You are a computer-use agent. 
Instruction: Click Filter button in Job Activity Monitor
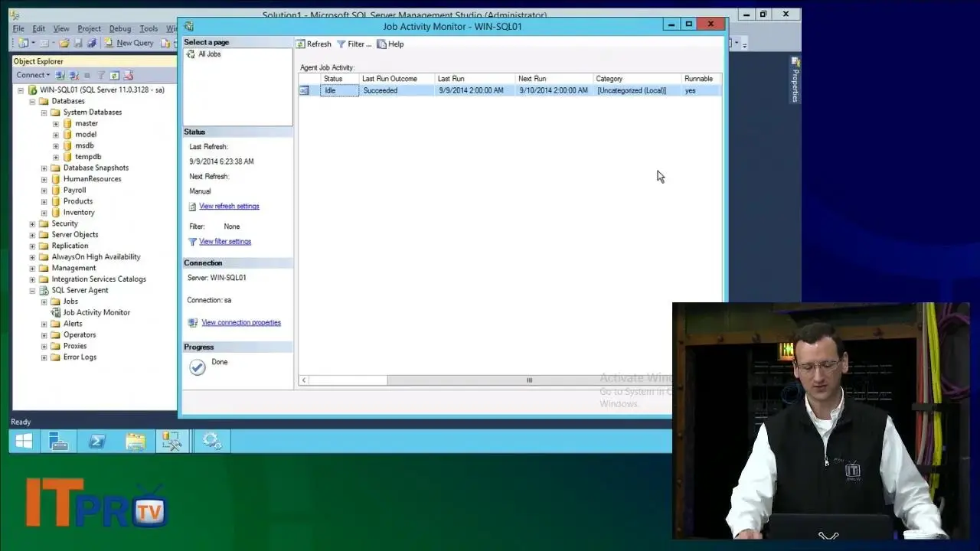(x=354, y=44)
